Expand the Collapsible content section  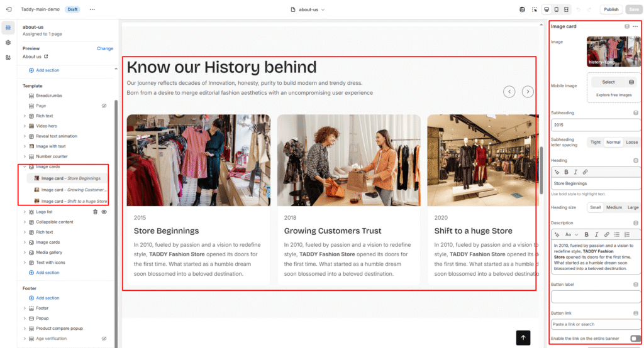click(25, 222)
